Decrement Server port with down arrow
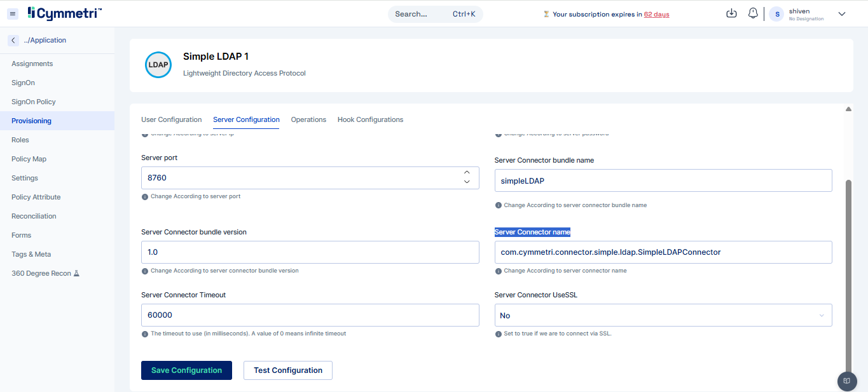868x392 pixels. 467,182
